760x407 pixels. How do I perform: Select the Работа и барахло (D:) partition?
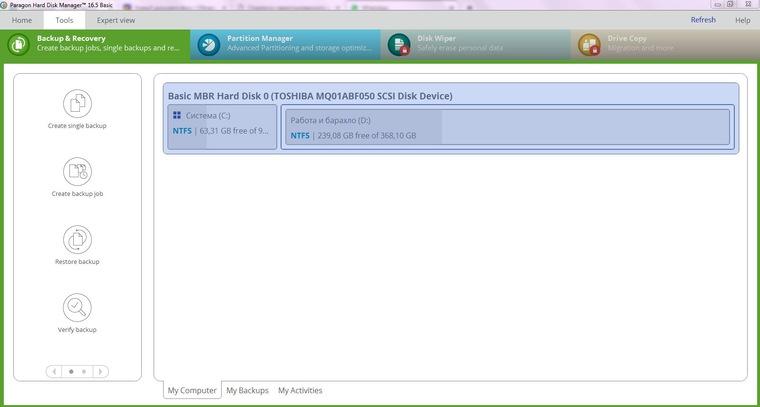pos(507,127)
